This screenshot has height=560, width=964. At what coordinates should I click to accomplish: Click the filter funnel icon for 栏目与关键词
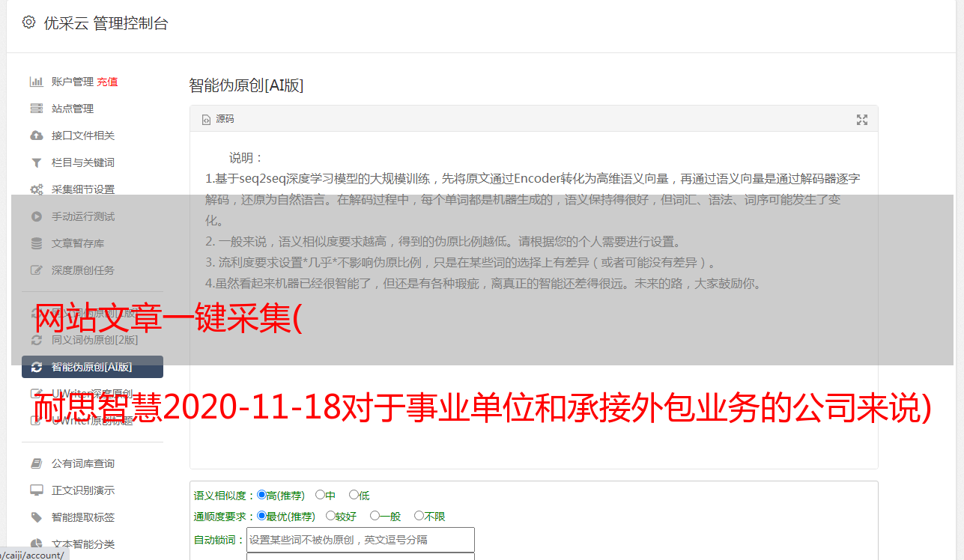click(x=36, y=162)
